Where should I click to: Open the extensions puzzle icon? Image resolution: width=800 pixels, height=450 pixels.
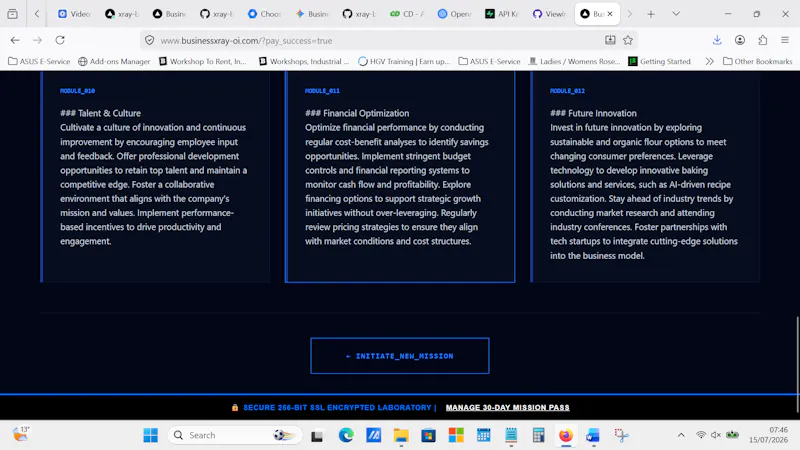pyautogui.click(x=762, y=40)
